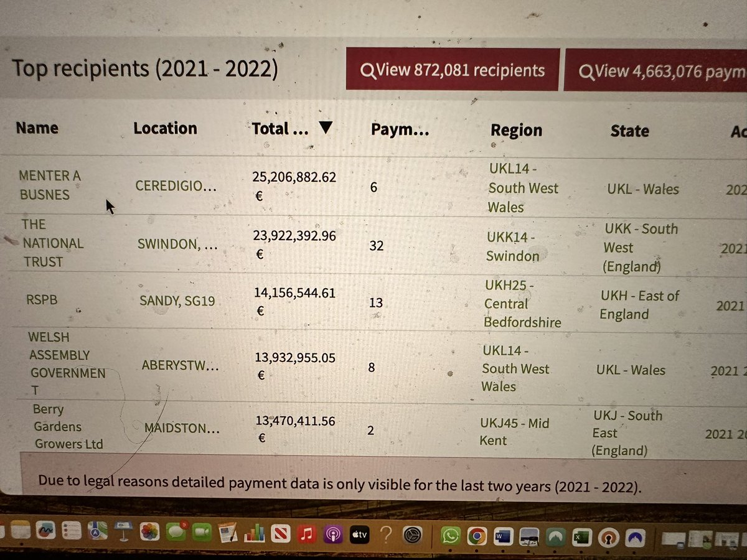Sort table by Location column header

tap(165, 128)
